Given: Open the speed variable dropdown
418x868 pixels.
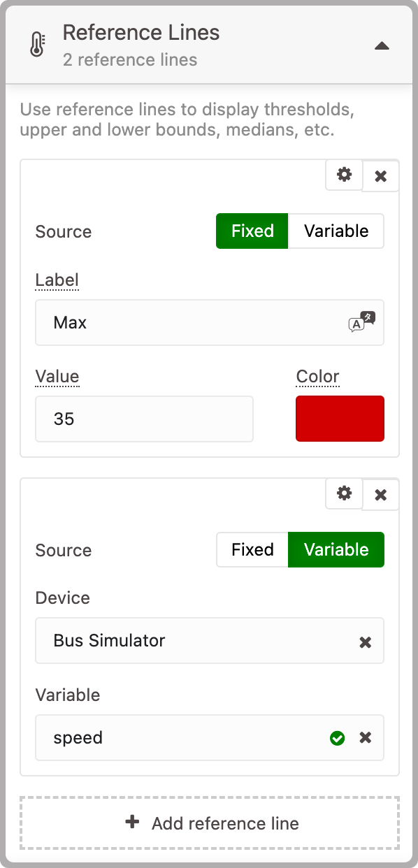Looking at the screenshot, I should (x=210, y=737).
